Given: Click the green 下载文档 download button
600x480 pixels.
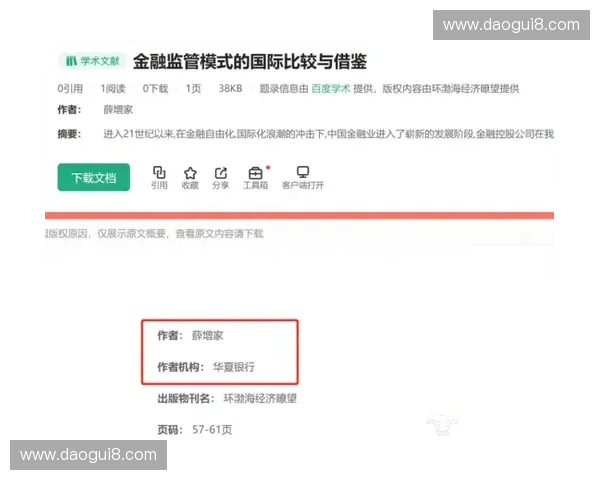Looking at the screenshot, I should click(94, 177).
